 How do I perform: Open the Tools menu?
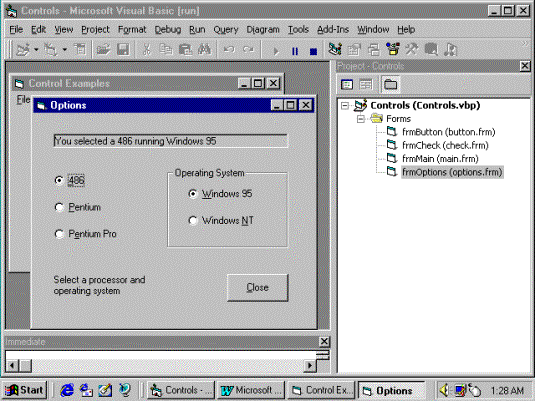click(298, 30)
